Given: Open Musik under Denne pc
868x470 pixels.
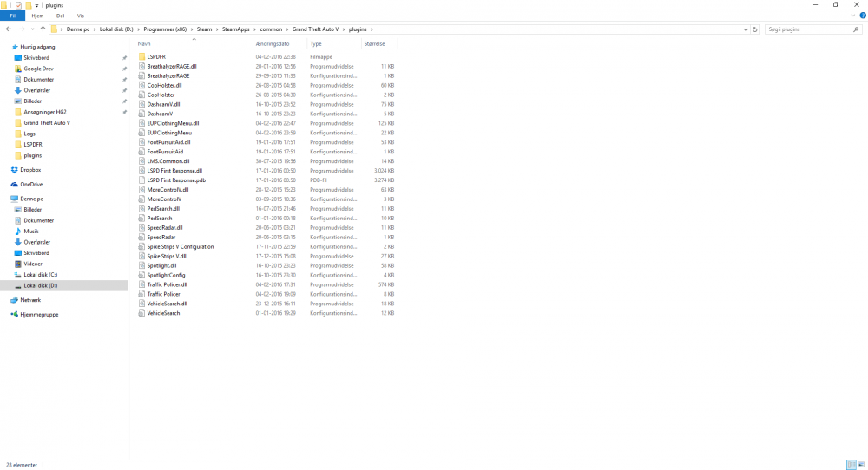Looking at the screenshot, I should (x=31, y=232).
